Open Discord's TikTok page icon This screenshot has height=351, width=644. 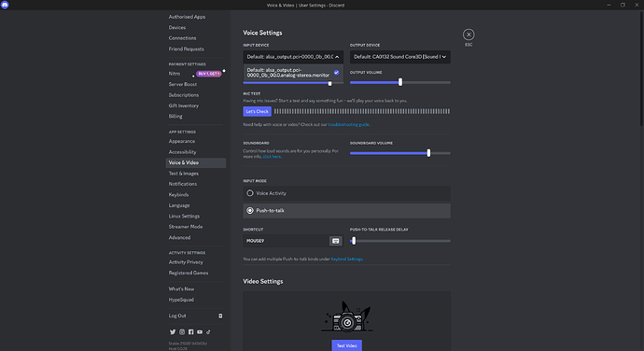[208, 331]
